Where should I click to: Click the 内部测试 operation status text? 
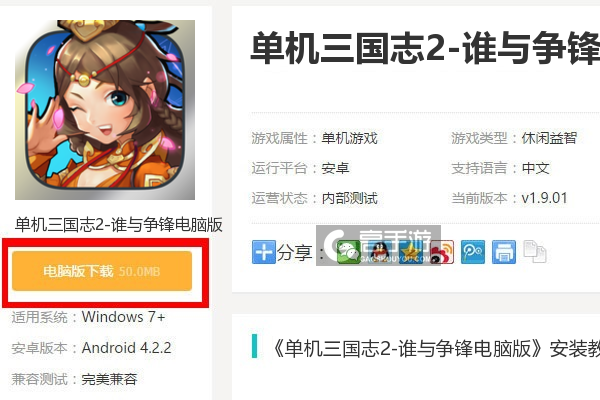[349, 198]
